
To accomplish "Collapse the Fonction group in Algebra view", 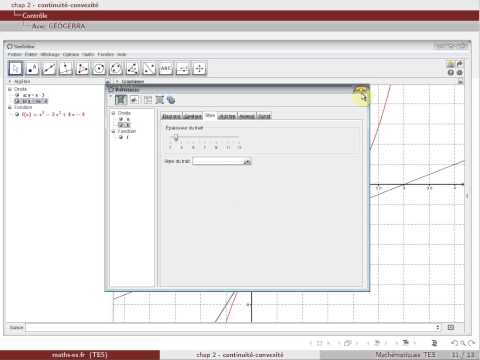I will [10, 107].
